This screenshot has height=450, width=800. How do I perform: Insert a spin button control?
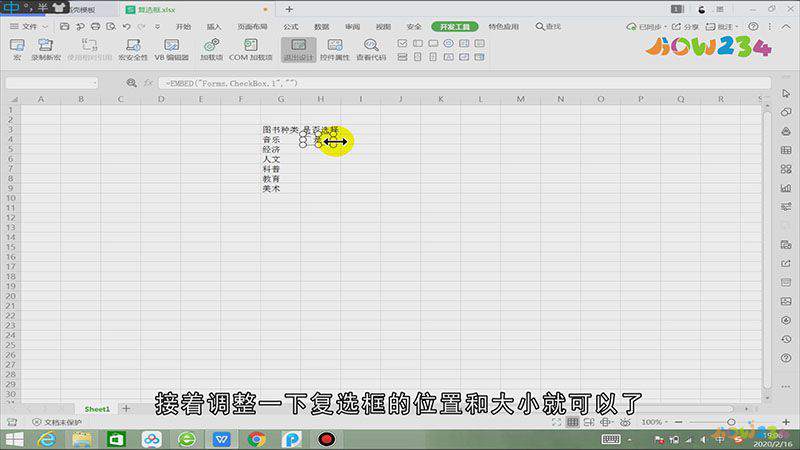[x=418, y=57]
